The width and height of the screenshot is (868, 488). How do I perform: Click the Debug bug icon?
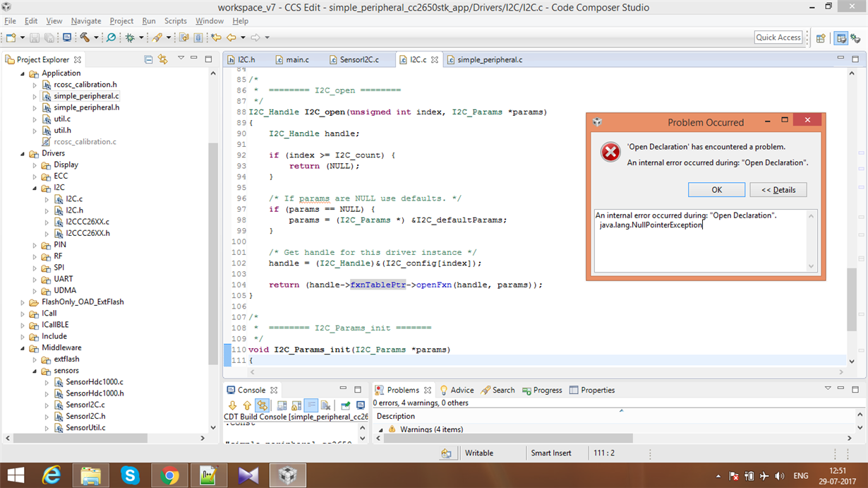click(130, 37)
